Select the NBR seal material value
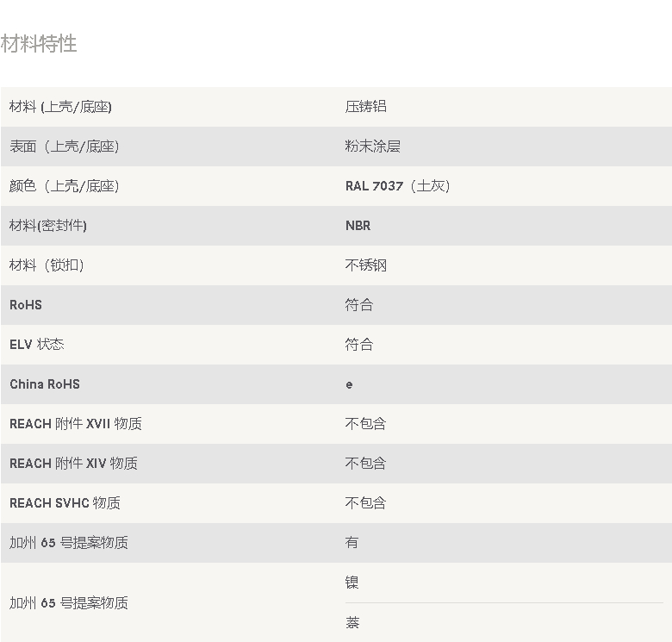Screen dimensions: 672x642 [358, 226]
